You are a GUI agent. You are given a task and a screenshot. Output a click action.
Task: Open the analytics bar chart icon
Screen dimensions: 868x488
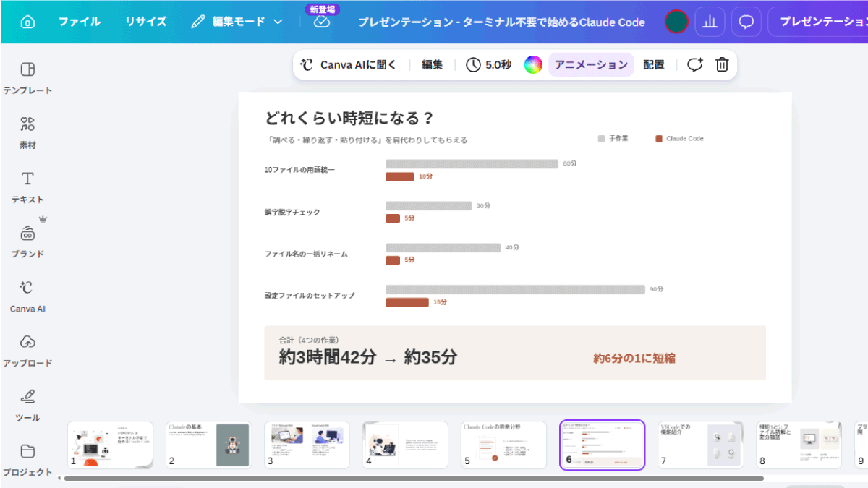click(x=710, y=22)
